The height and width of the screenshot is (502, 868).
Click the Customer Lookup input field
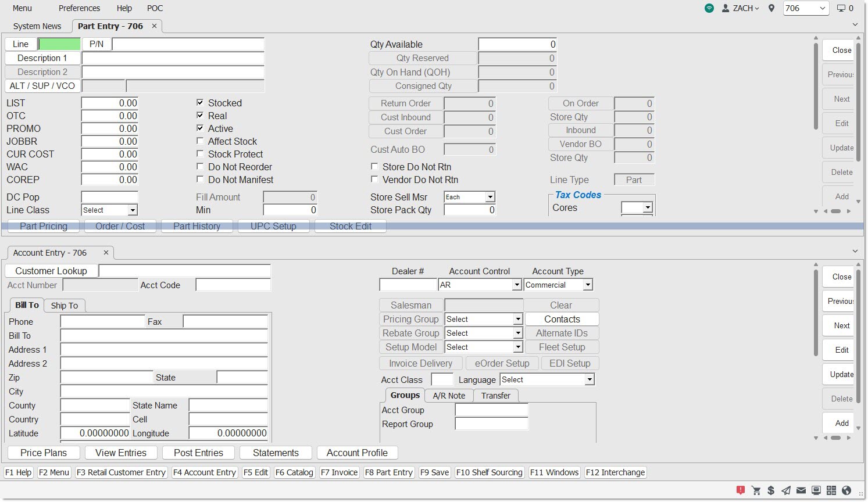coord(184,271)
